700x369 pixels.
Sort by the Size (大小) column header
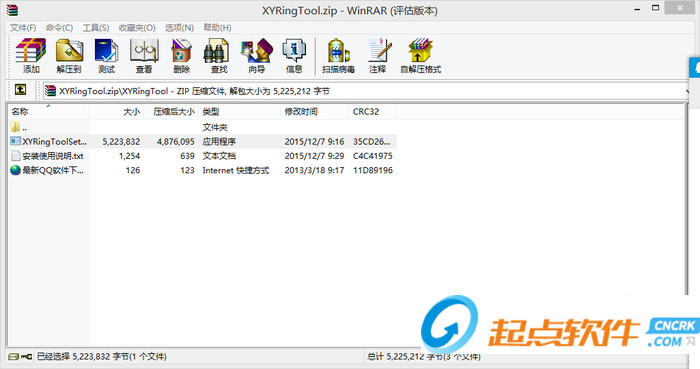tap(117, 112)
